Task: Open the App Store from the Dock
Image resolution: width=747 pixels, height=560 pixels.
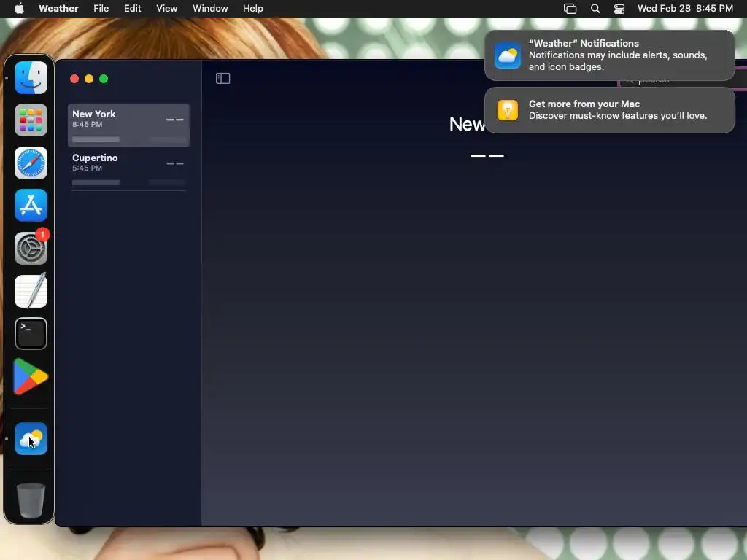Action: coord(31,205)
